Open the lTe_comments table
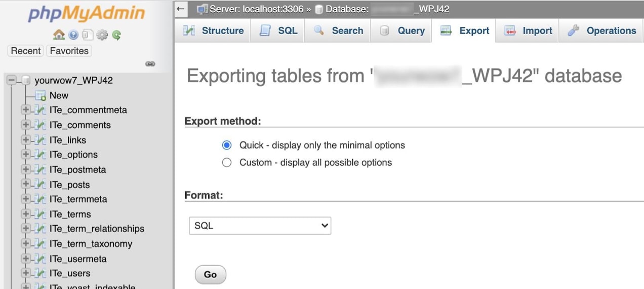Screen dimensions: 644x289 click(x=80, y=125)
